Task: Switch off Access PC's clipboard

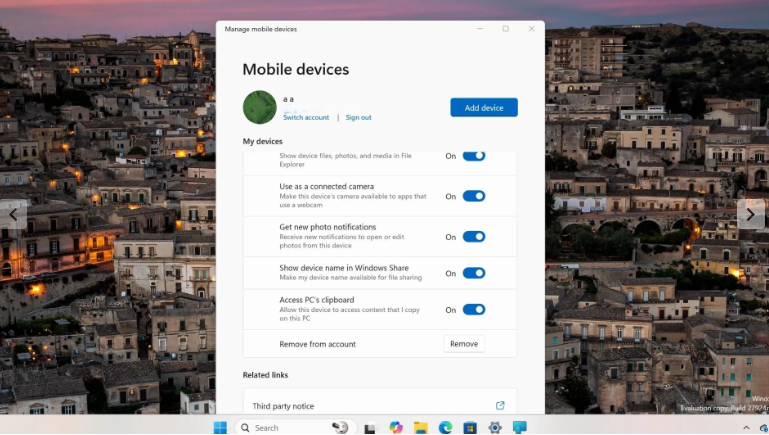Action: (474, 310)
